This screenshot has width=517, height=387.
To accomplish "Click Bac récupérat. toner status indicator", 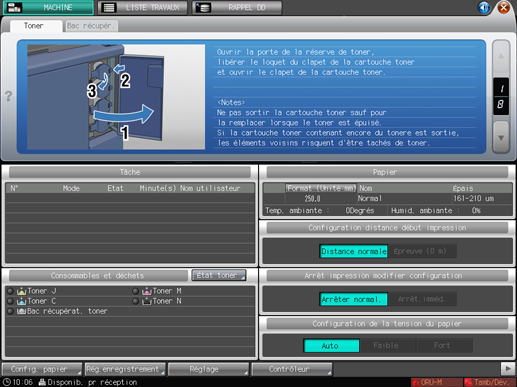I will (x=11, y=311).
